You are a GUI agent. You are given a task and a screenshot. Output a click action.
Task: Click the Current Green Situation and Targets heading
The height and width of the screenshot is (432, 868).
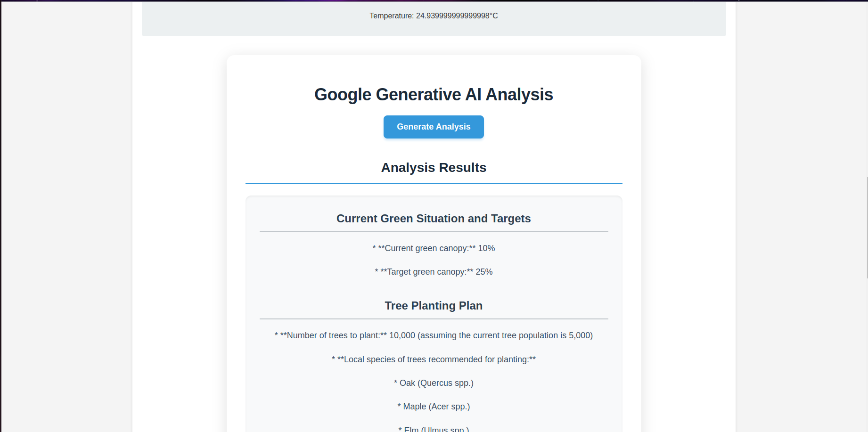434,219
